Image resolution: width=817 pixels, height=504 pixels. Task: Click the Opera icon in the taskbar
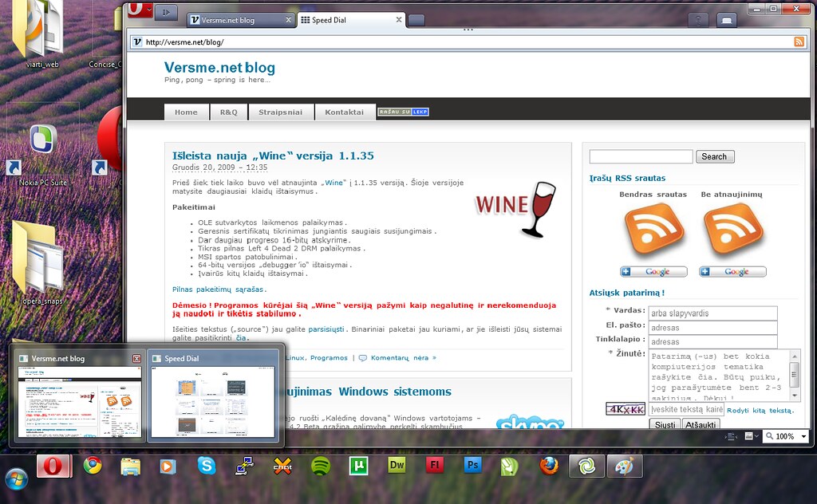pos(53,466)
